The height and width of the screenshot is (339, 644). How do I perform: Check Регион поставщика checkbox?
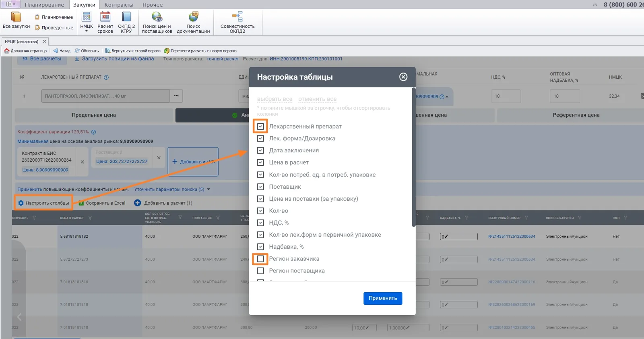(260, 271)
